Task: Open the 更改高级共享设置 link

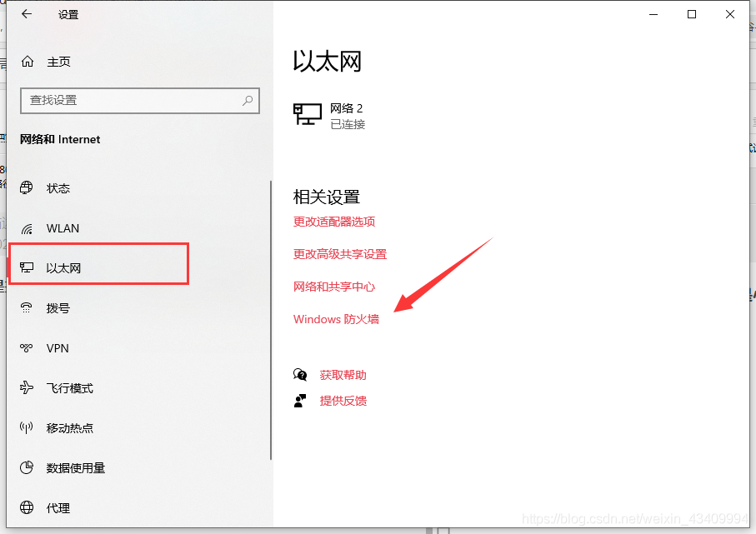Action: click(340, 254)
